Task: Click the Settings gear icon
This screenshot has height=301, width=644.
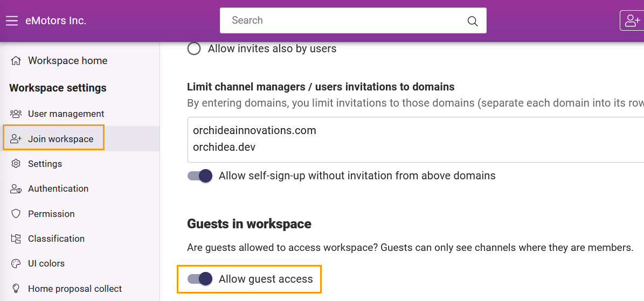Action: pos(16,164)
